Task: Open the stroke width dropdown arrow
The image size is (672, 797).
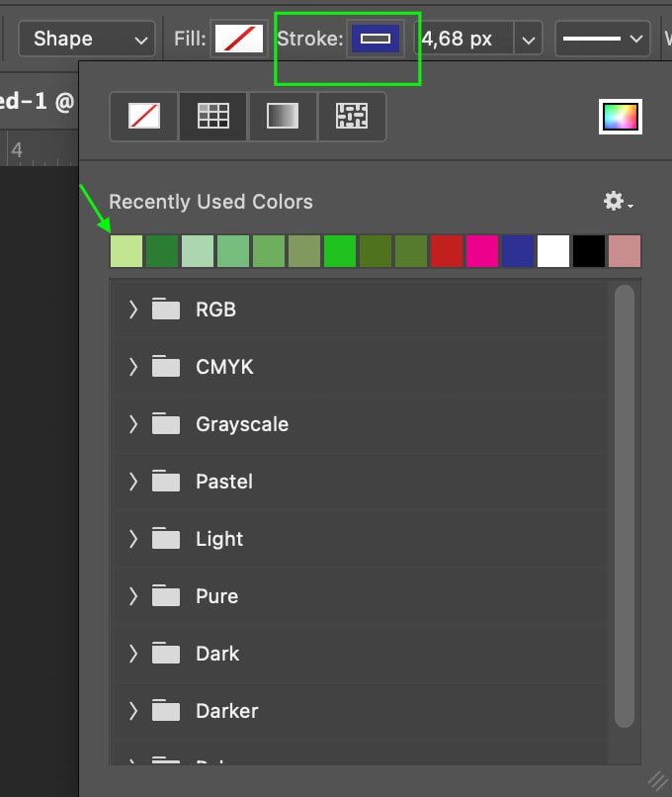Action: click(x=529, y=39)
